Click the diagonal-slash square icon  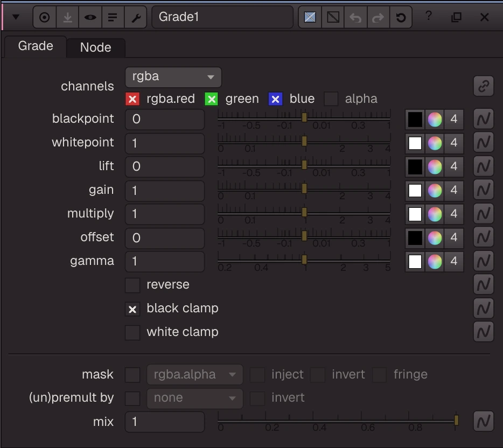333,17
